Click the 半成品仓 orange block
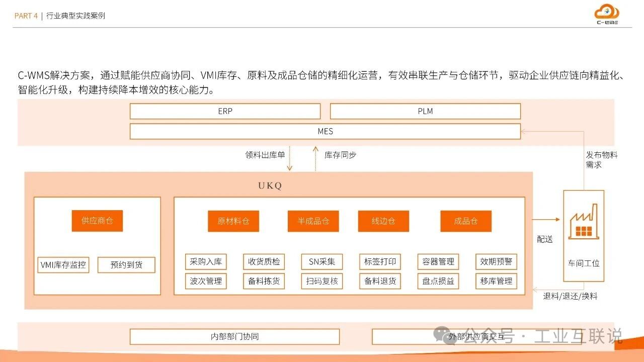The image size is (644, 362). pos(313,221)
